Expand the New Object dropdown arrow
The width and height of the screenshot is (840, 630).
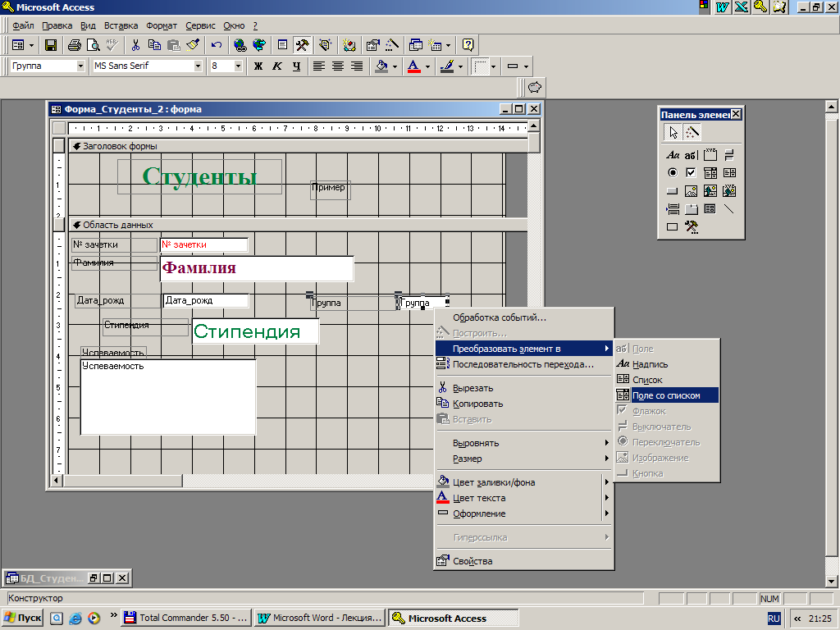click(x=448, y=45)
